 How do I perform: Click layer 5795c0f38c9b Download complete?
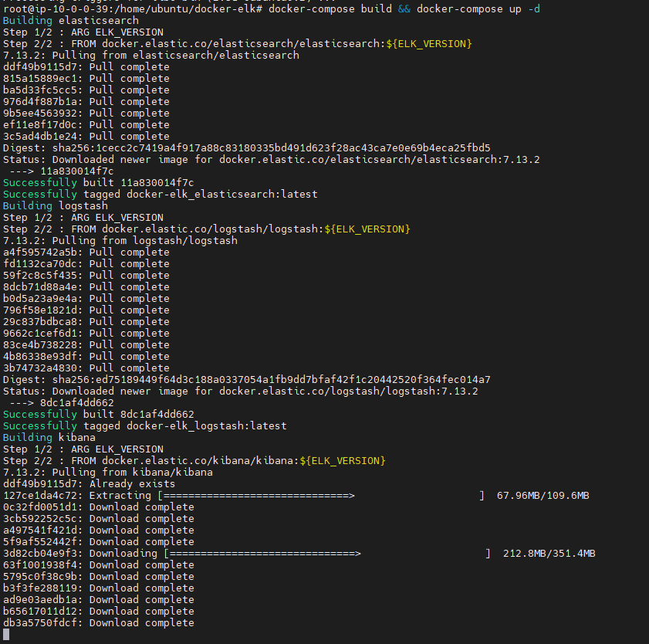(x=99, y=577)
